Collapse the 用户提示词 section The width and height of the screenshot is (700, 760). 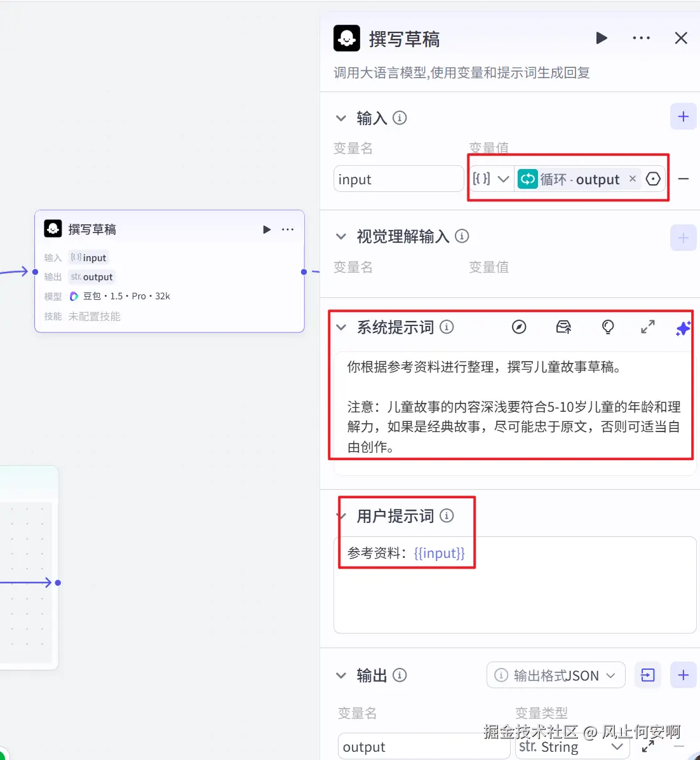pos(342,516)
